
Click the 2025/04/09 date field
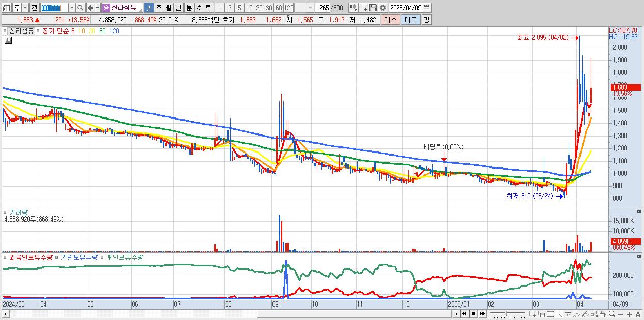(x=405, y=8)
